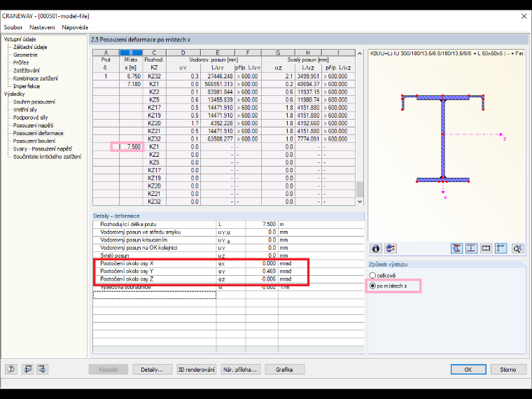The width and height of the screenshot is (532, 399).
Task: Open 'Podporové síly' results
Action: (31, 118)
